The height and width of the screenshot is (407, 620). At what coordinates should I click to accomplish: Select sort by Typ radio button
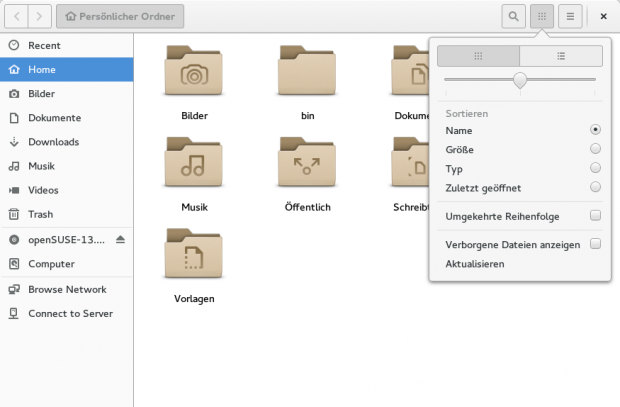coord(595,169)
